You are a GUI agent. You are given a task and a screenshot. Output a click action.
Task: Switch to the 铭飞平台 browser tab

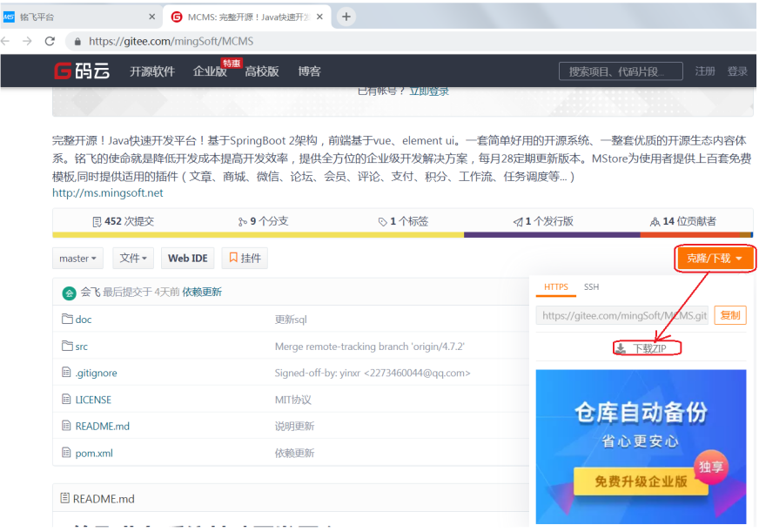pos(80,17)
